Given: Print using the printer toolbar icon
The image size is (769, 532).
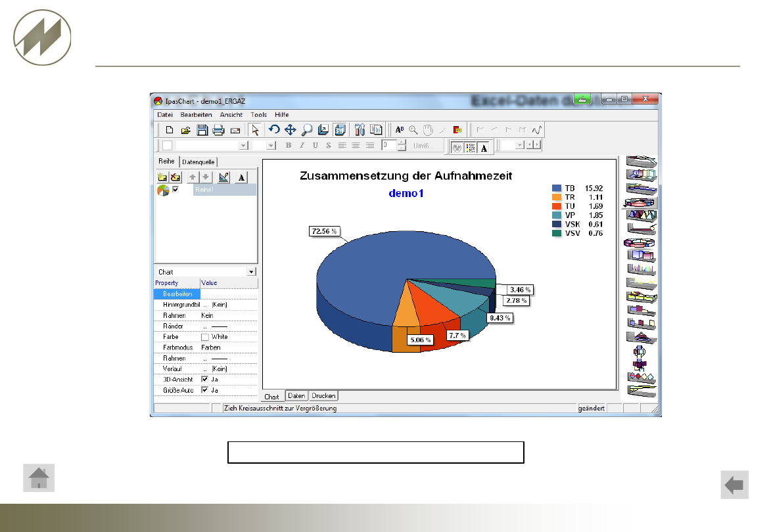Looking at the screenshot, I should point(218,130).
